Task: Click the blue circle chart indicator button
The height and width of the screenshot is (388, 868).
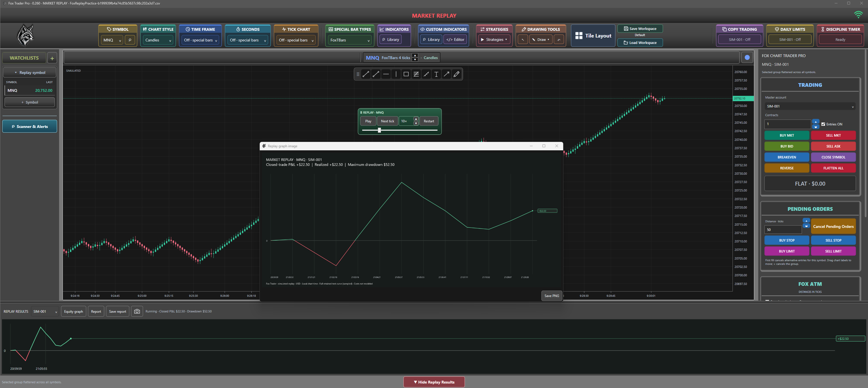Action: click(x=747, y=58)
